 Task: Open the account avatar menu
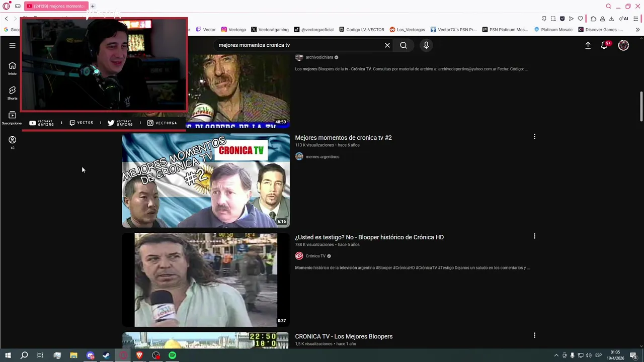623,45
